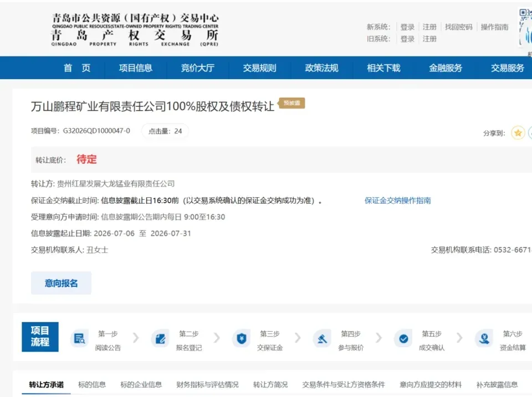
Task: Click the 参与报价 gavel icon
Action: [x=322, y=338]
